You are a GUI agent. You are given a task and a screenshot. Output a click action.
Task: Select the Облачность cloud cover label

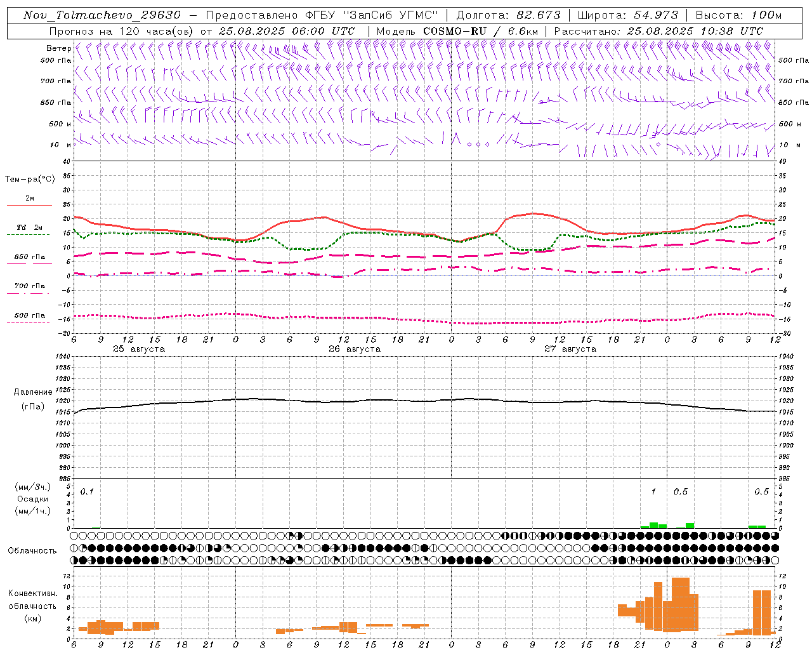point(32,551)
